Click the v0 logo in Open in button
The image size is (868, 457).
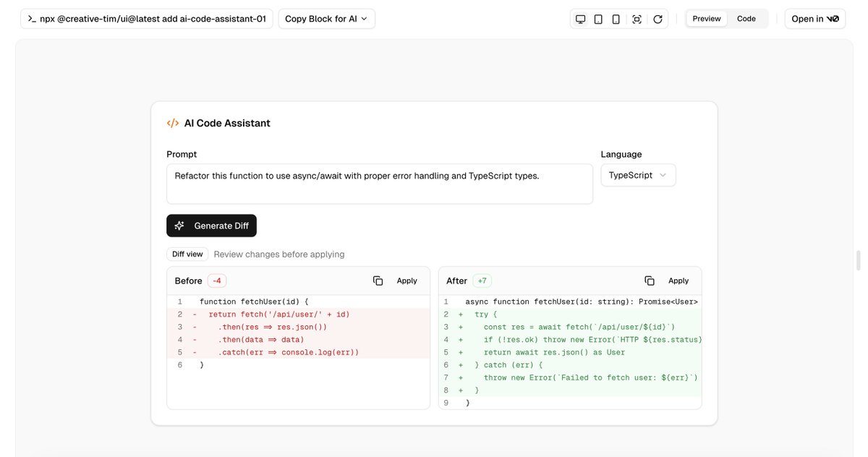tap(833, 19)
